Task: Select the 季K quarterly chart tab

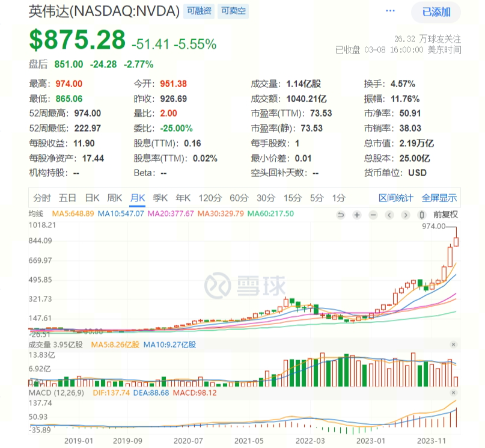Action: 160,198
